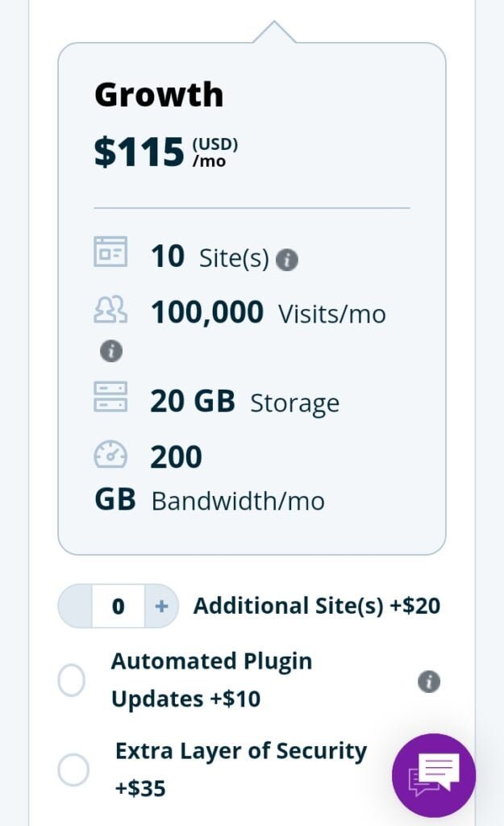Decrease additional sites using the left stepper segment
504x826 pixels.
tap(75, 606)
